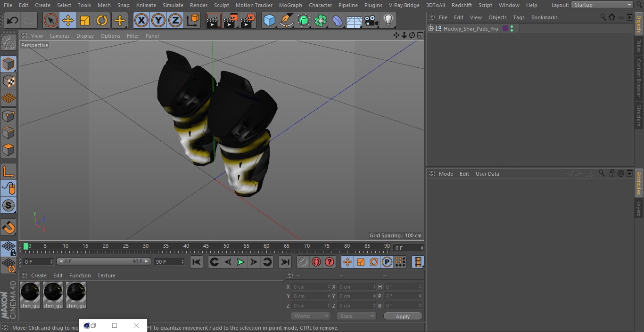Click the preview range slider bar
The image size is (644, 332).
(x=104, y=261)
